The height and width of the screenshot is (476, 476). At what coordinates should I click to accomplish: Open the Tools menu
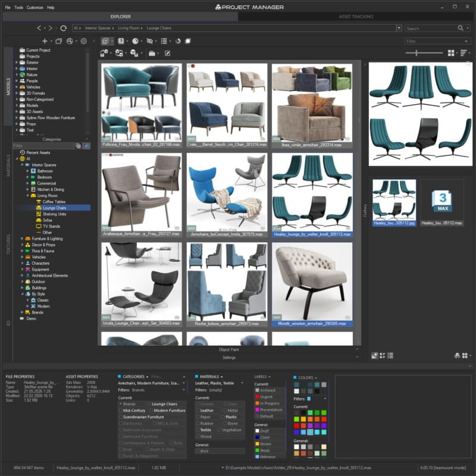18,7
